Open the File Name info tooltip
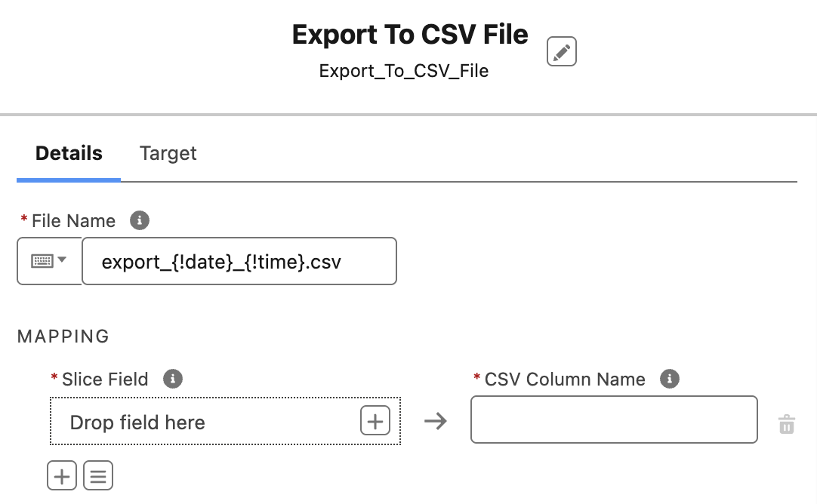The width and height of the screenshot is (817, 504). (x=139, y=220)
